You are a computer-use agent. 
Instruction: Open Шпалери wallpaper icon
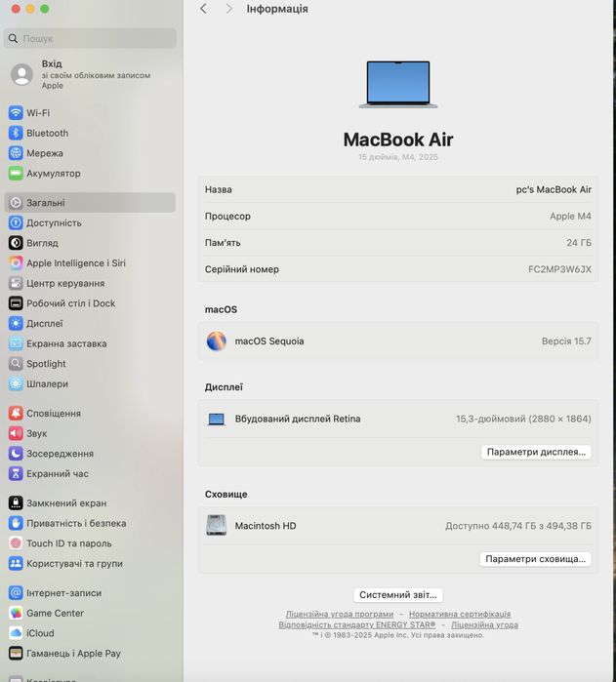tap(16, 383)
